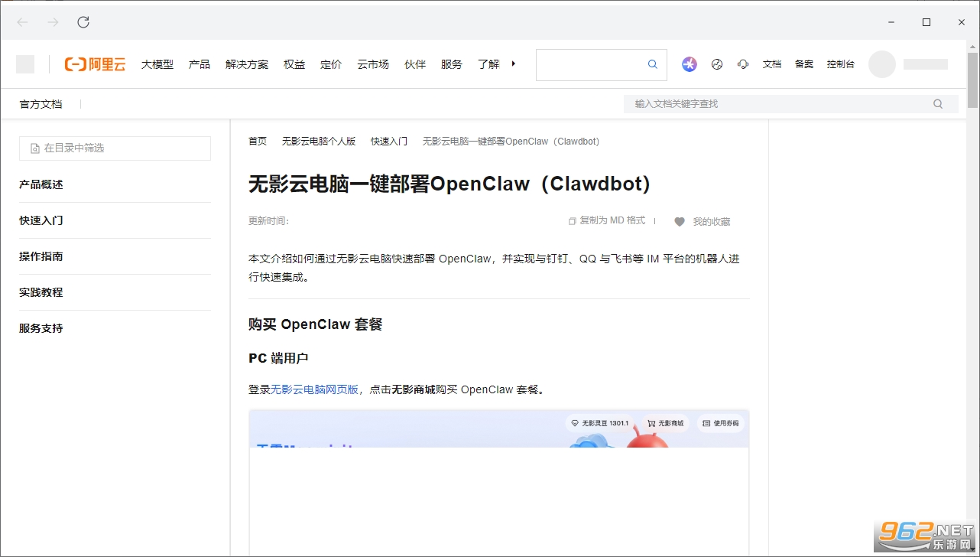Focus the 在目录中筛选 filter field
Image resolution: width=980 pixels, height=557 pixels.
(x=115, y=148)
